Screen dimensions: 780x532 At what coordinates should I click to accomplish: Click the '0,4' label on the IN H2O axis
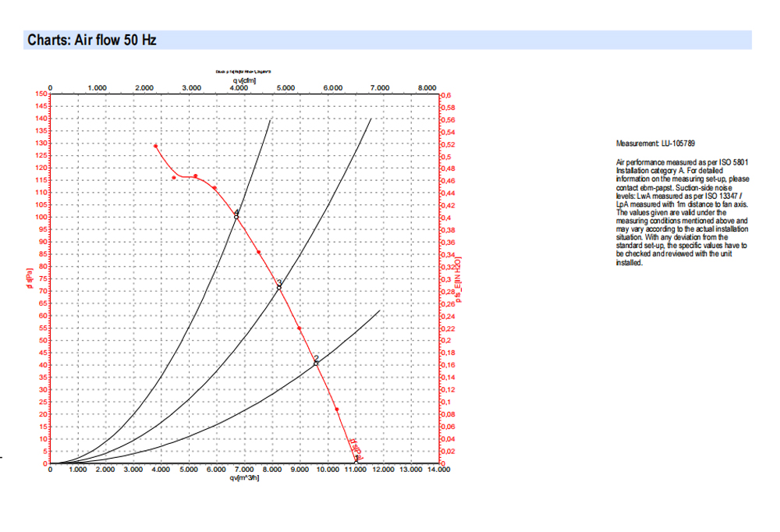tap(446, 218)
